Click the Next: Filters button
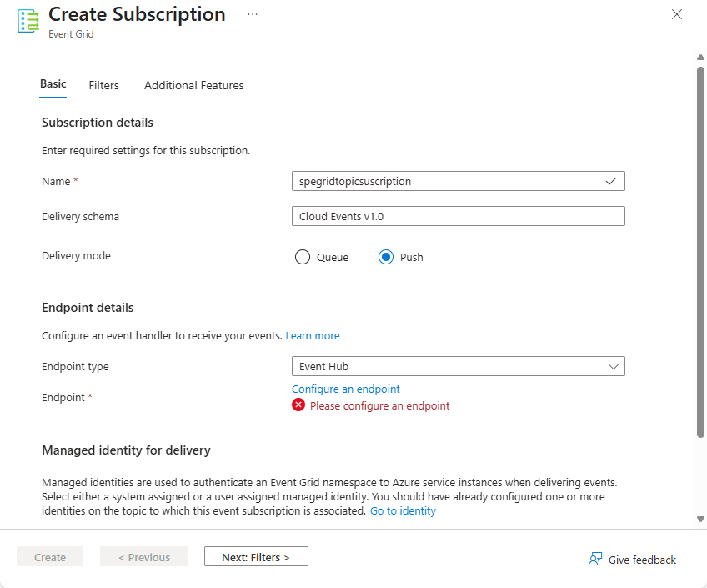The width and height of the screenshot is (707, 588). [256, 557]
